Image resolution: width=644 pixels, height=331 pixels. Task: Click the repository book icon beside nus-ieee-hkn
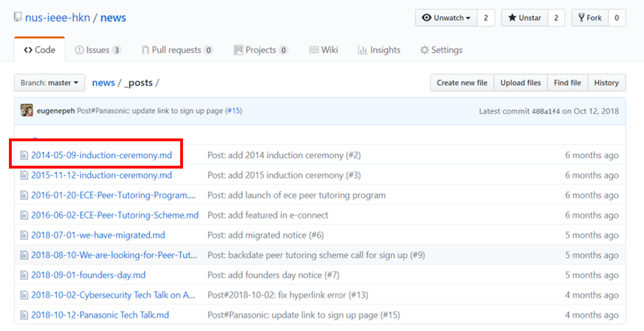[x=17, y=17]
